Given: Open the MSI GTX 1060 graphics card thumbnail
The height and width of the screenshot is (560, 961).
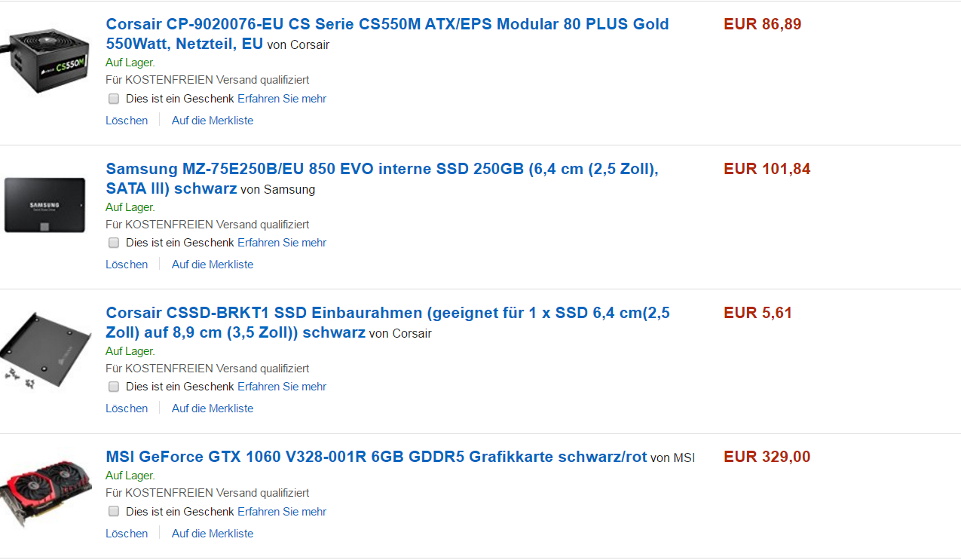Looking at the screenshot, I should [46, 490].
